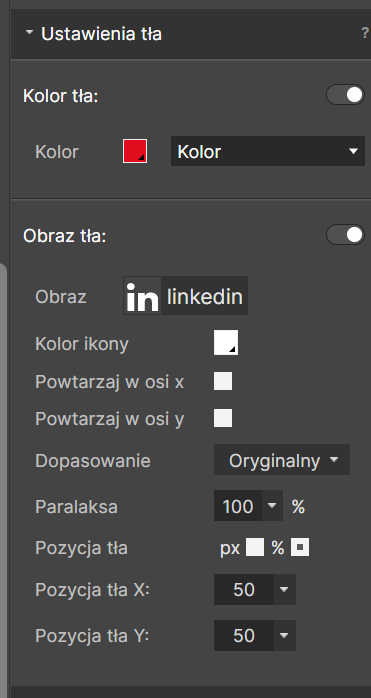The width and height of the screenshot is (371, 698).
Task: Click the linkedin image name button
Action: (x=204, y=296)
